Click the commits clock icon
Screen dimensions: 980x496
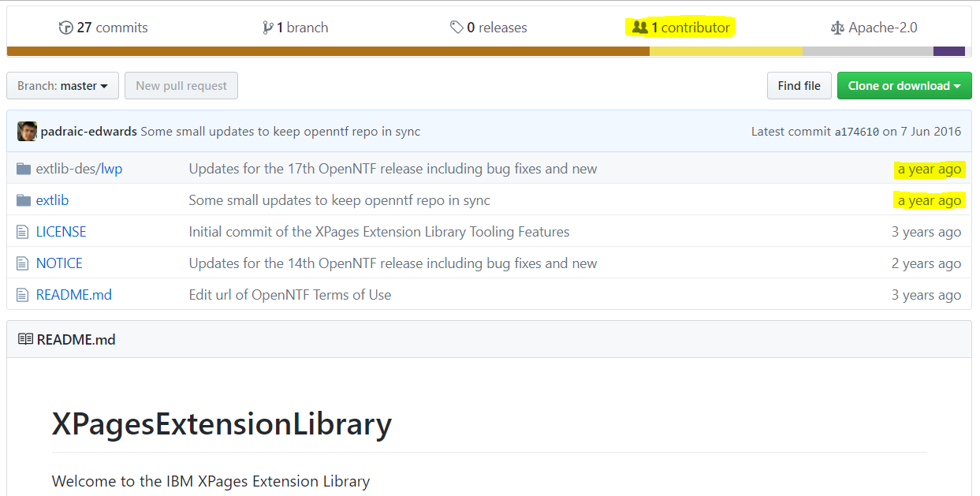pos(65,28)
